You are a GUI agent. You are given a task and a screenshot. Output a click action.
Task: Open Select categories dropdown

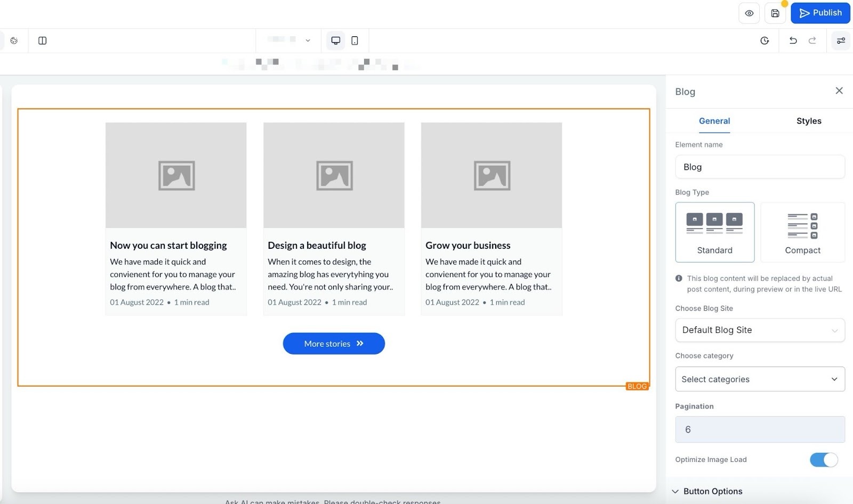click(x=760, y=379)
